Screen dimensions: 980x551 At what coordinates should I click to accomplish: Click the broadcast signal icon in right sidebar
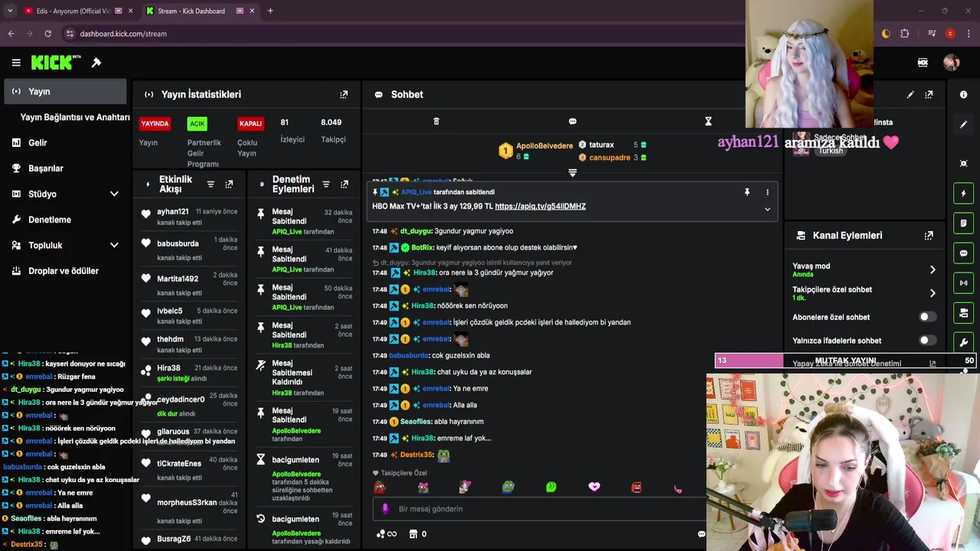(x=963, y=283)
